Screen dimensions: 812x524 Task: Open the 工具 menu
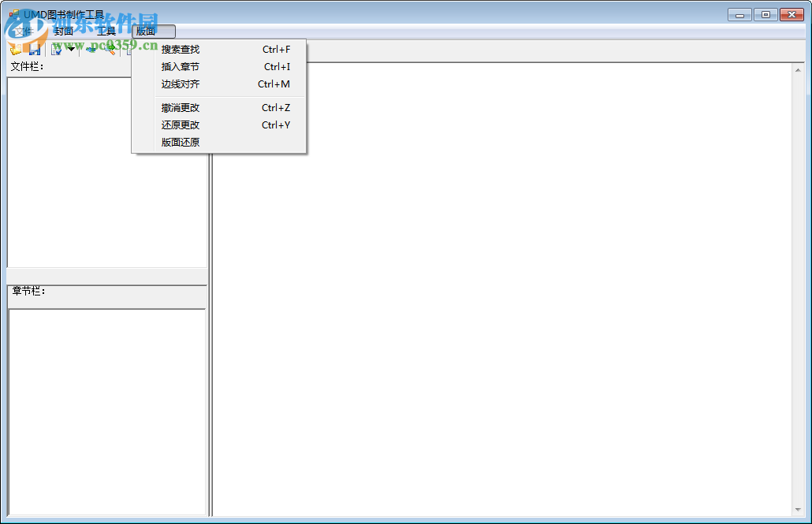click(x=106, y=32)
